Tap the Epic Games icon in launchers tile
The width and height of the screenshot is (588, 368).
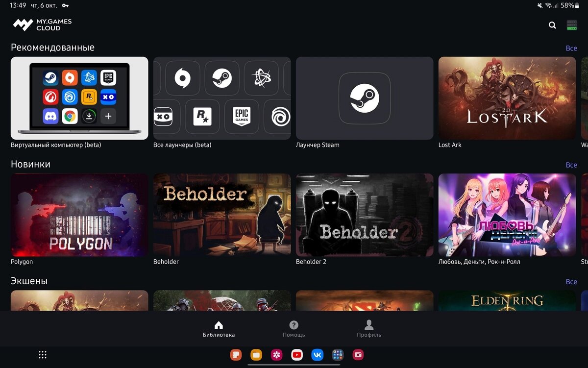tap(242, 117)
